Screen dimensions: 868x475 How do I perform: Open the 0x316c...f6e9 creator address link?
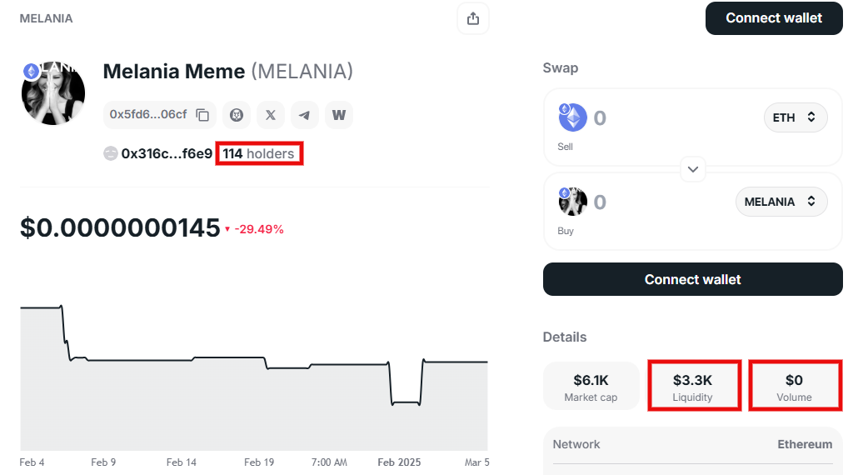(167, 153)
